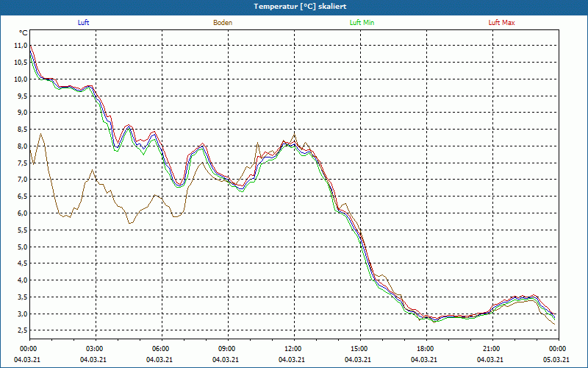Click the 7,0 y-axis value
Viewport: 588px width, 368px height.
23,180
